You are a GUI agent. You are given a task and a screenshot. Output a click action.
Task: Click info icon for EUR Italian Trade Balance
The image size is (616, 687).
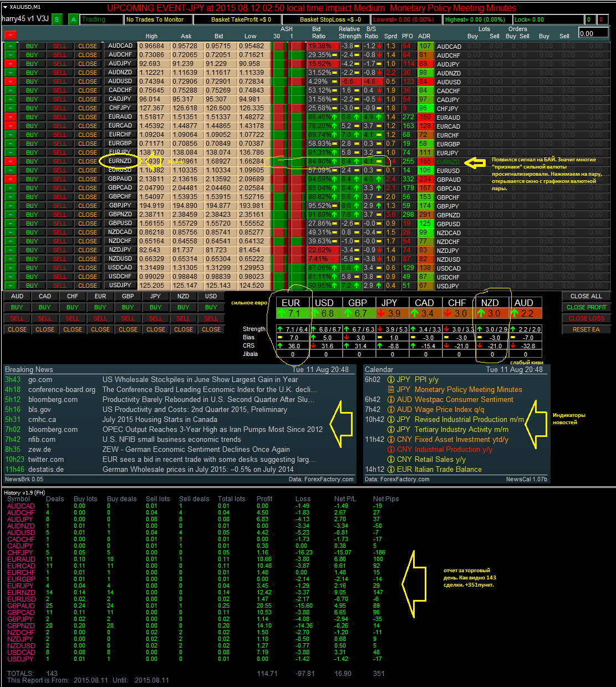(391, 470)
